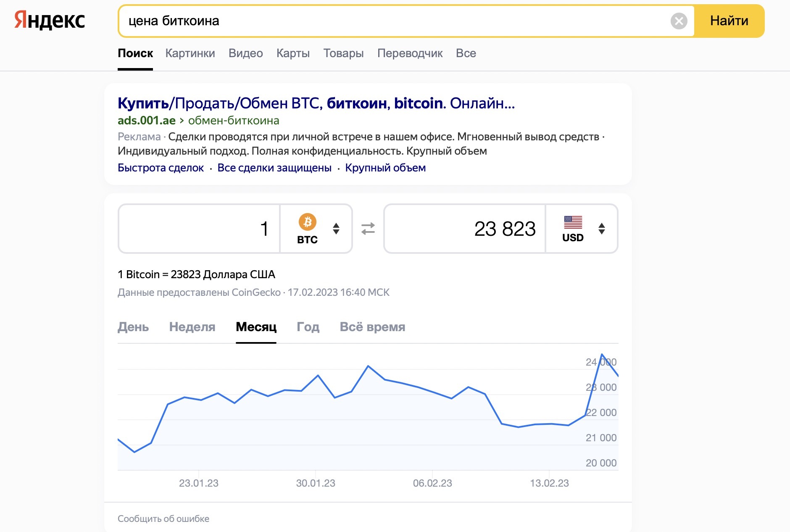Click the US flag icon
790x532 pixels.
573,222
